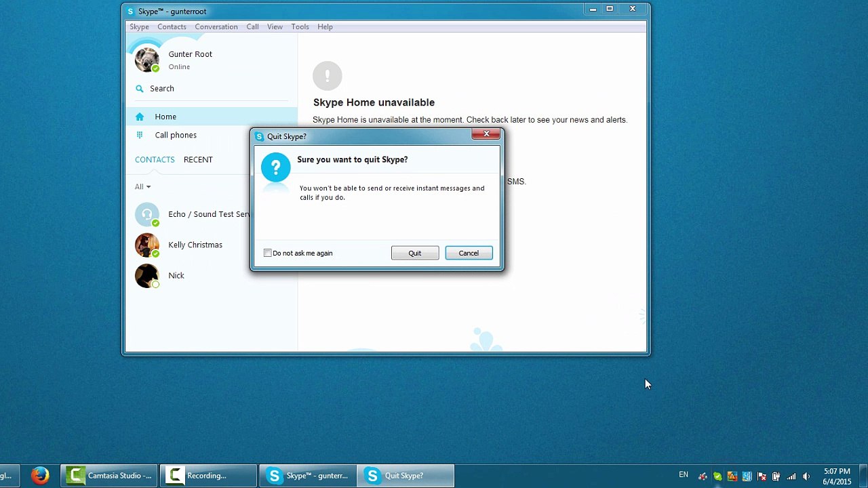868x488 pixels.
Task: Click the green Skype status tray icon
Action: 717,476
